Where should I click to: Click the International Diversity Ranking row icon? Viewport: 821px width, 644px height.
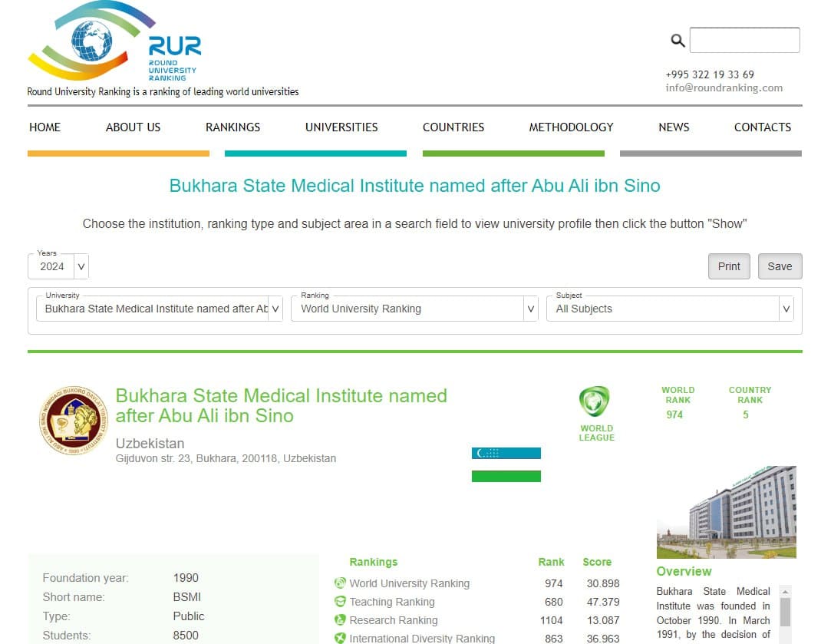340,638
